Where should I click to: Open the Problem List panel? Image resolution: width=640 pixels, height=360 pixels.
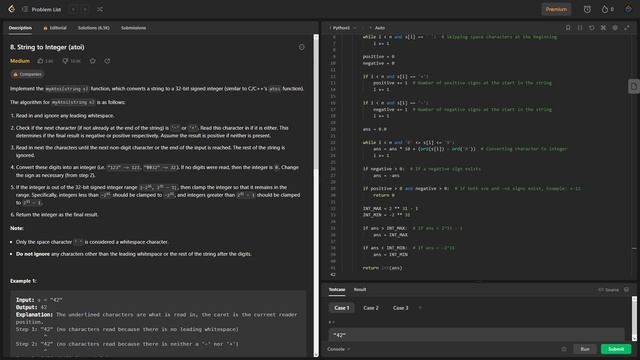point(41,9)
